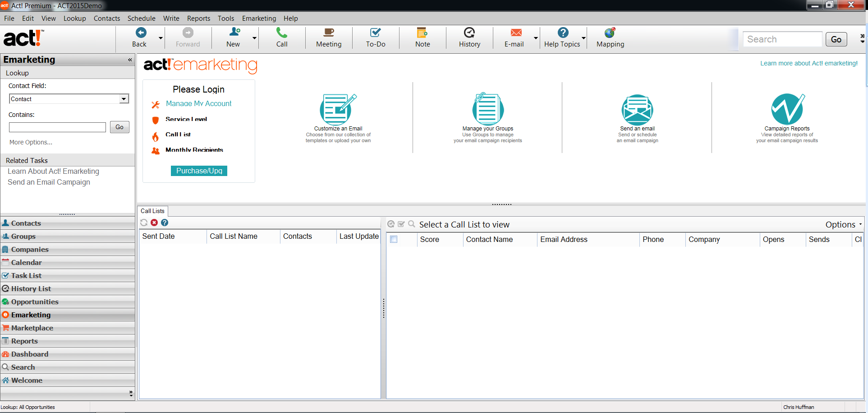The width and height of the screenshot is (868, 413).
Task: Click the lookup Go button
Action: [119, 127]
